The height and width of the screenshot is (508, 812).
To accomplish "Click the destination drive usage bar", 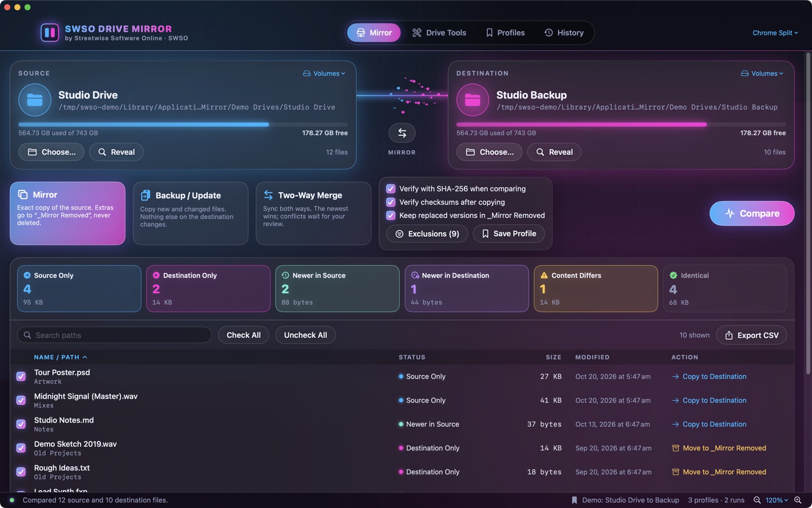I will pyautogui.click(x=621, y=124).
